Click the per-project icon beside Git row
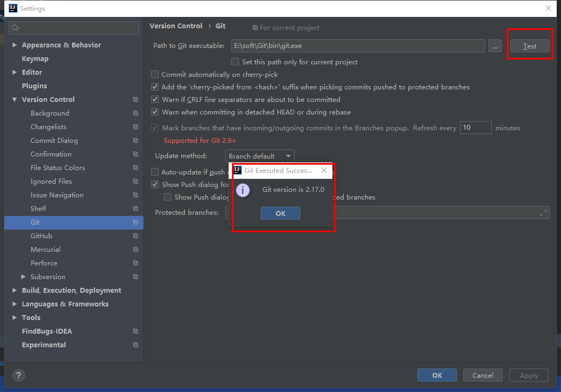 click(x=135, y=222)
